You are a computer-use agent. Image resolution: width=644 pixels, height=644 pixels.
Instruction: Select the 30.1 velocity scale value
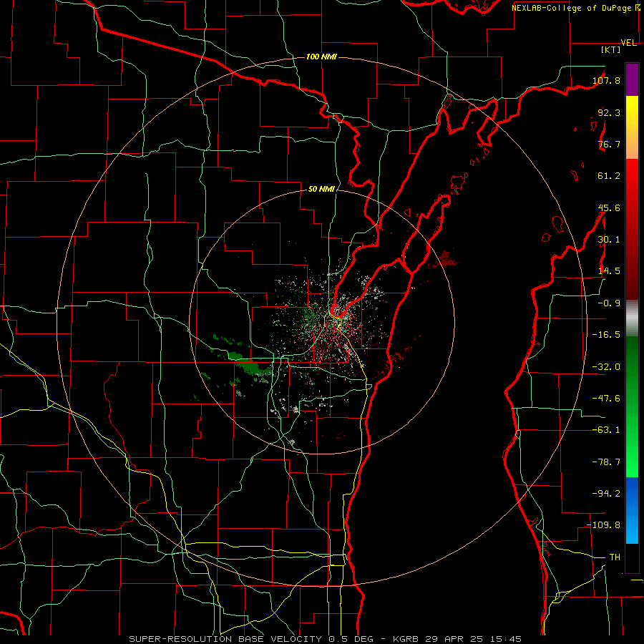click(609, 240)
